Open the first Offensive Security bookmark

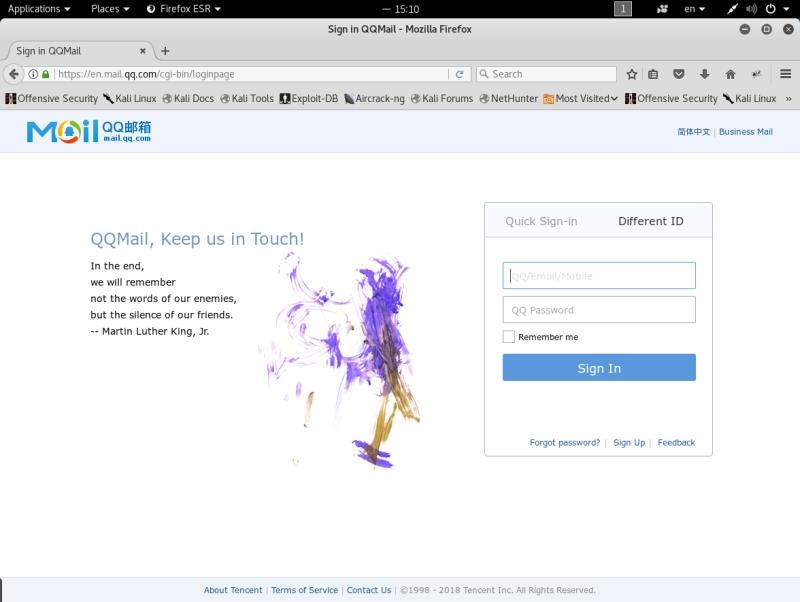click(x=52, y=99)
